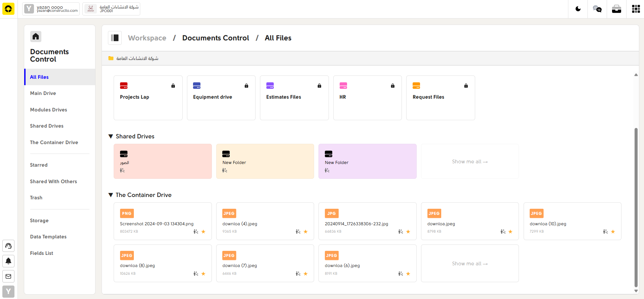
Task: Open the beige New Folder shared drive
Action: 265,161
